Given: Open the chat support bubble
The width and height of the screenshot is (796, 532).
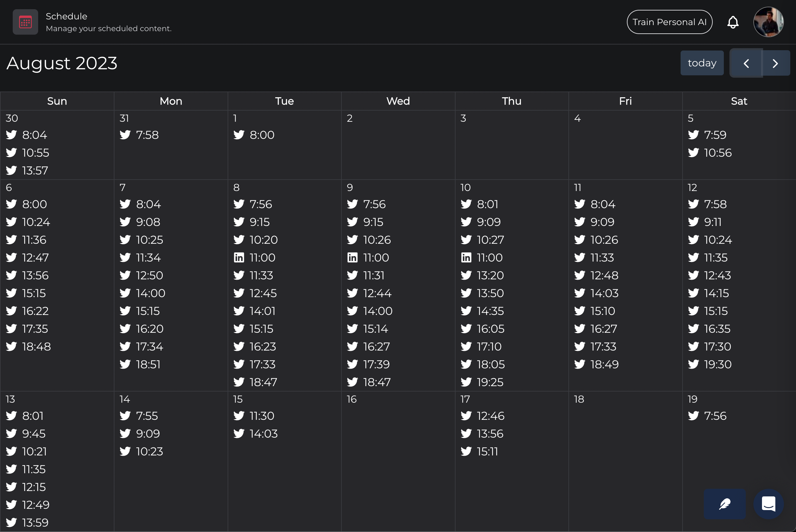Looking at the screenshot, I should coord(768,504).
